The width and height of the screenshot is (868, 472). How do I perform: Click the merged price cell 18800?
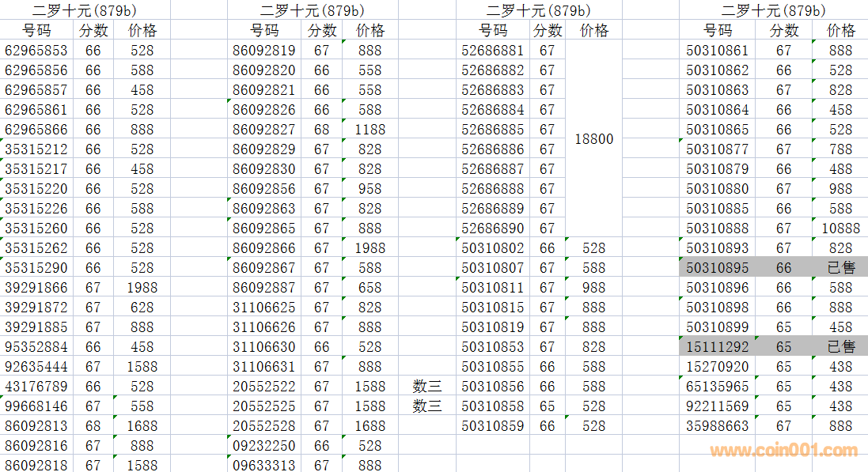pyautogui.click(x=593, y=139)
